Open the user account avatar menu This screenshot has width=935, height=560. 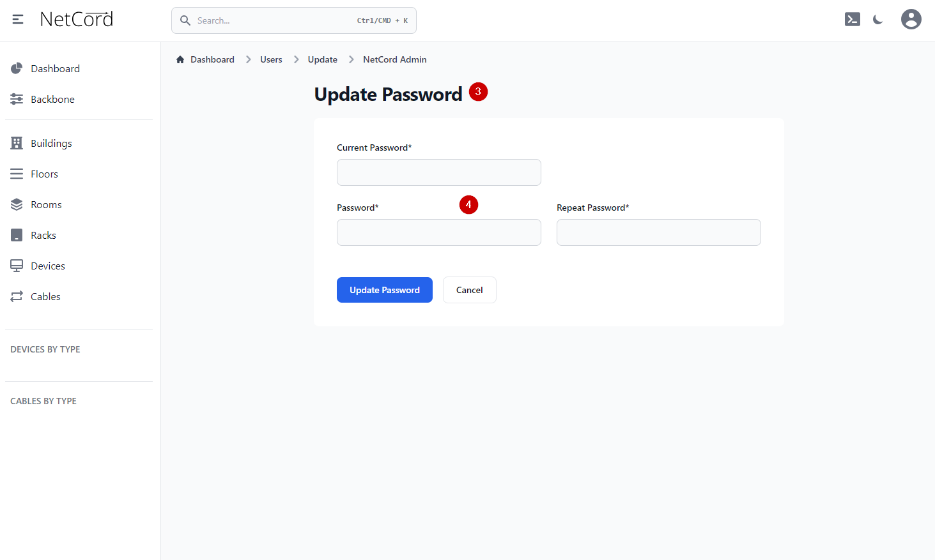tap(911, 19)
